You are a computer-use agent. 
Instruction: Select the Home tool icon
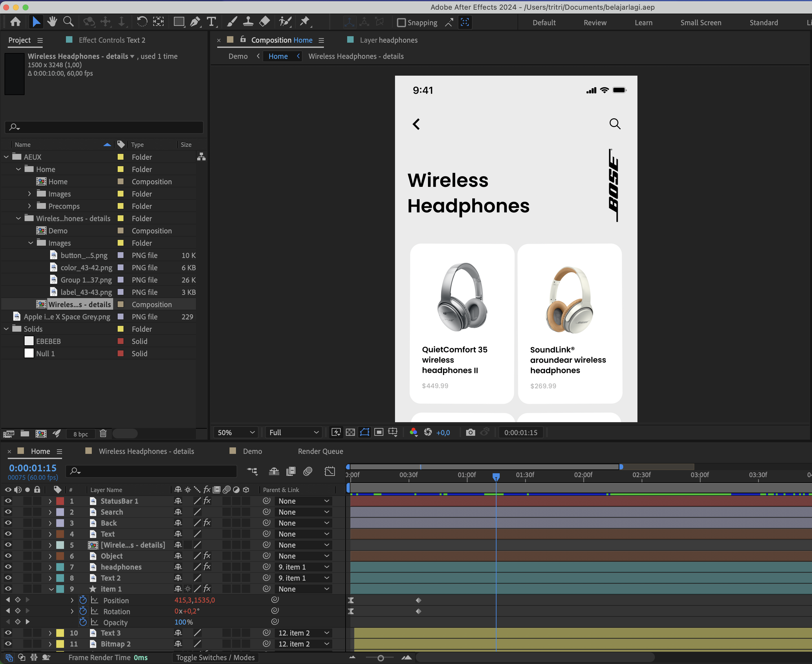[15, 22]
